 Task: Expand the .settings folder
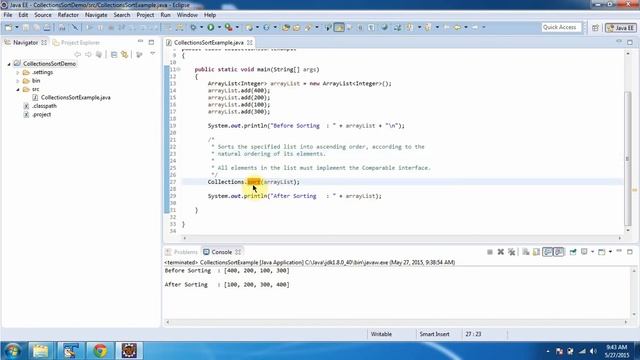tap(18, 72)
